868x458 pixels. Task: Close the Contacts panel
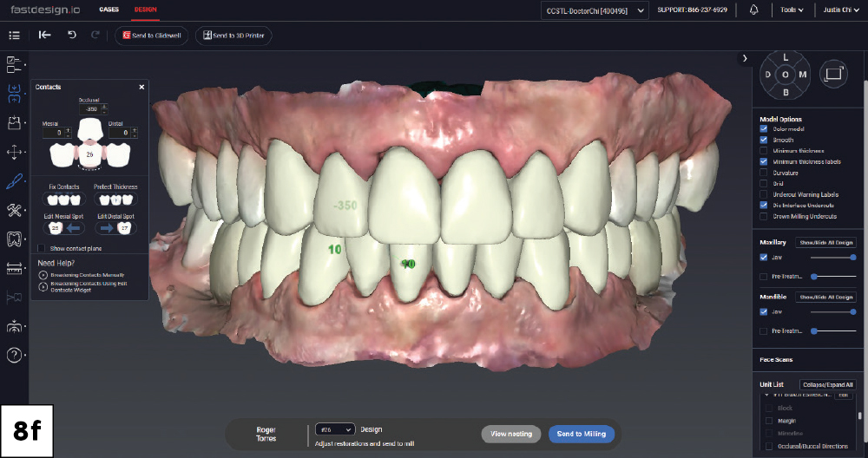[141, 87]
